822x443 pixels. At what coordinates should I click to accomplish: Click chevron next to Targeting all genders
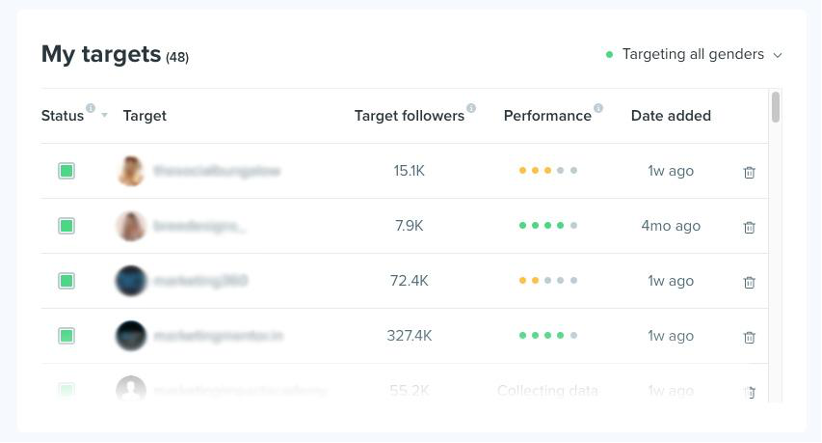(x=778, y=55)
